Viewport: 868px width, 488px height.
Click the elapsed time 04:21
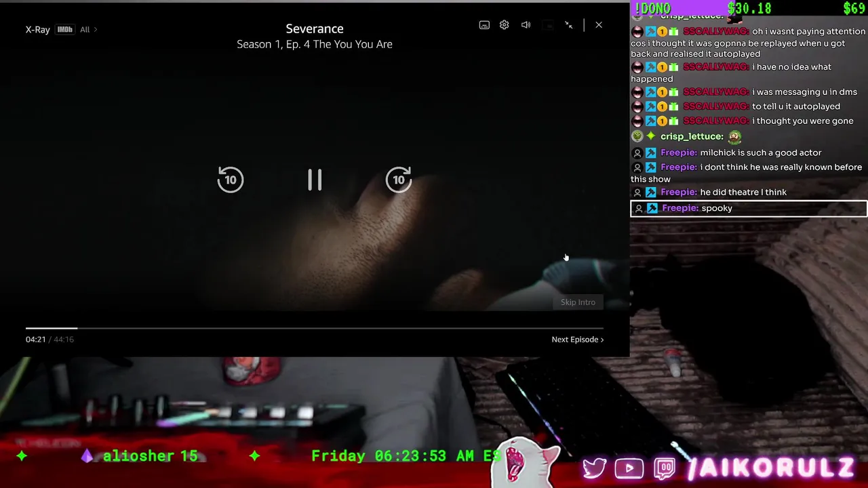tap(35, 340)
